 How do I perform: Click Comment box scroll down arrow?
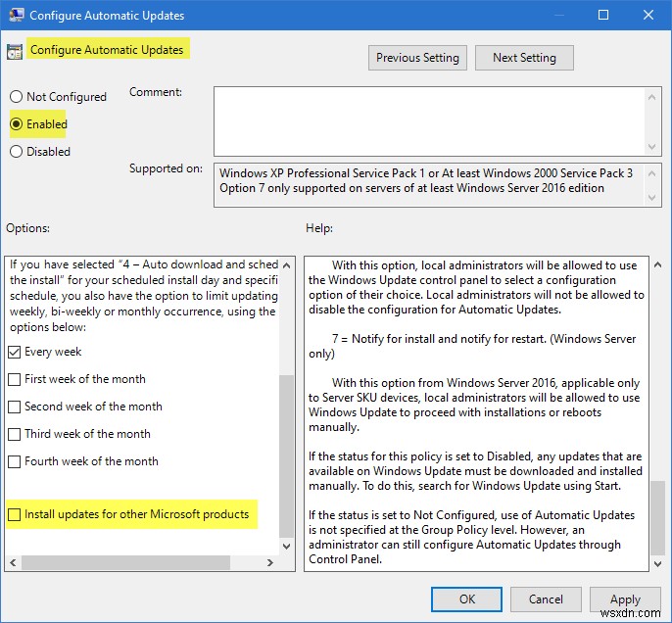coord(651,147)
